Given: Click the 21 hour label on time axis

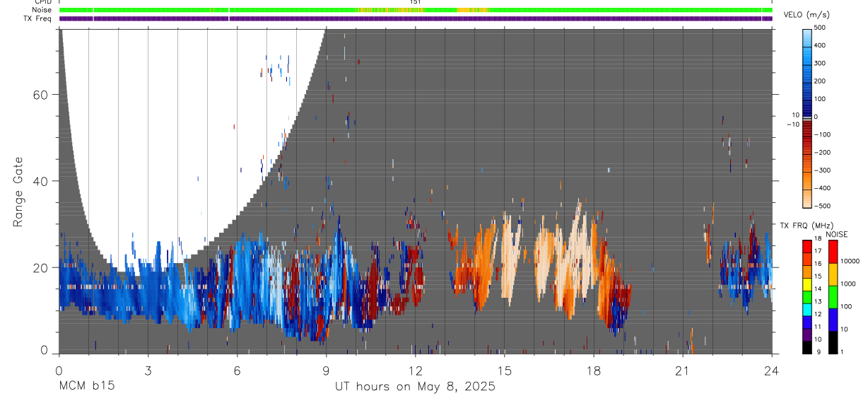Looking at the screenshot, I should pos(682,371).
